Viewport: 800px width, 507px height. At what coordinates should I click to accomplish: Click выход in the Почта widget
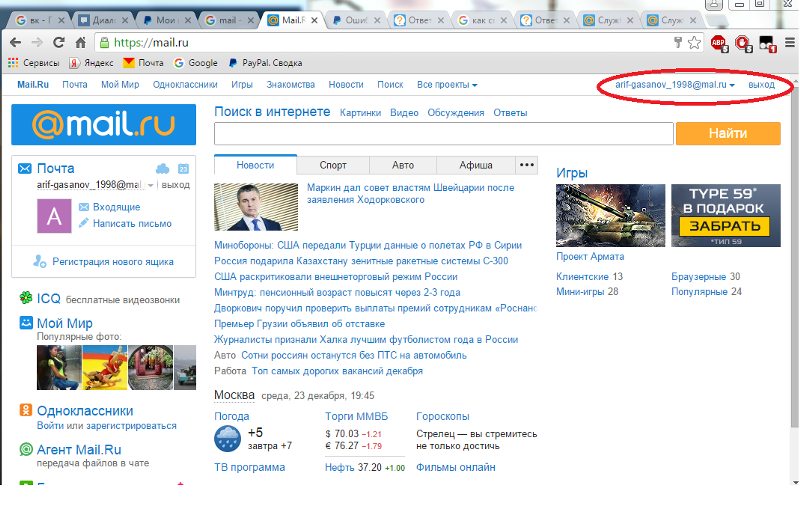pos(176,185)
